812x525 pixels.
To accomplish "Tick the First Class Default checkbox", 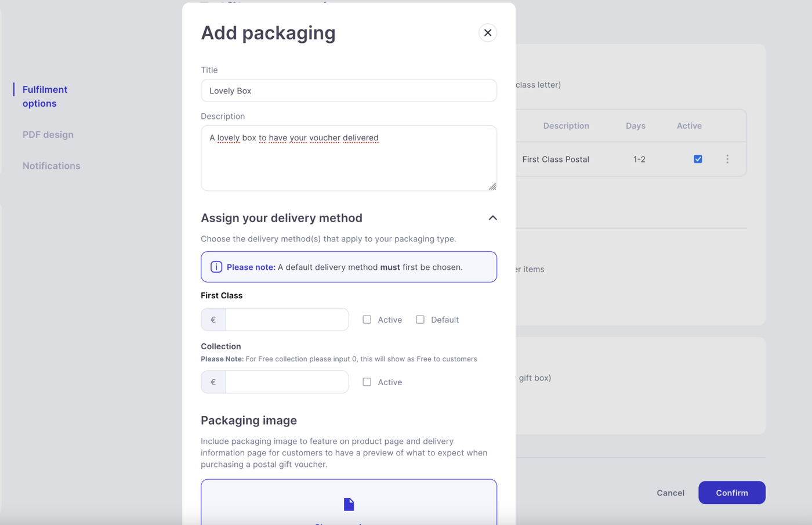I will tap(420, 320).
